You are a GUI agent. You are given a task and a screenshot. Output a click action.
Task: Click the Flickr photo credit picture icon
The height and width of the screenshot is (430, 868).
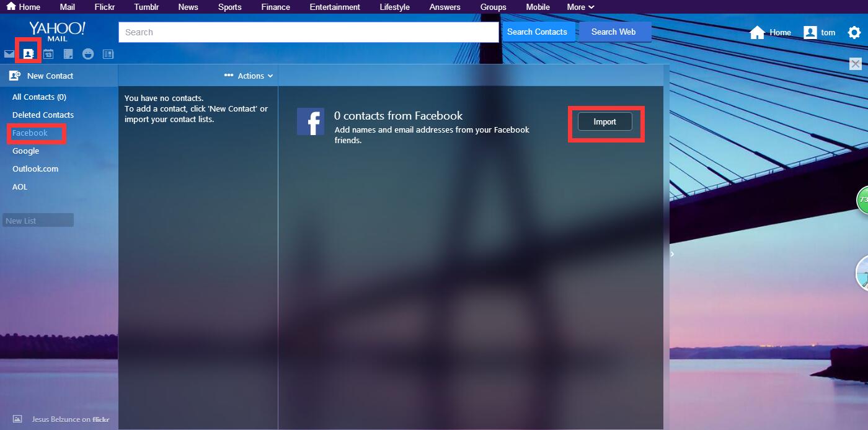point(17,419)
